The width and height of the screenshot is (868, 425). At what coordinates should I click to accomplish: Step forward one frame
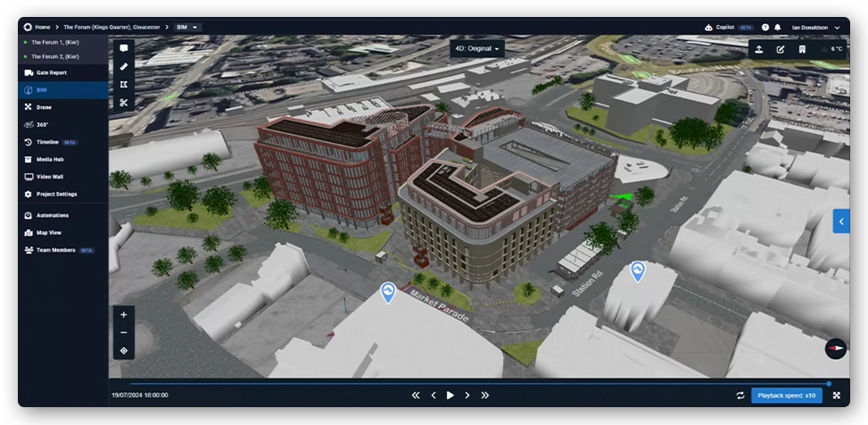[x=467, y=396]
